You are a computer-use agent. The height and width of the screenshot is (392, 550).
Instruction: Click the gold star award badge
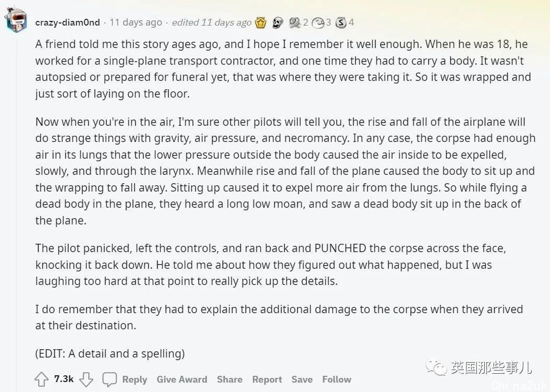261,23
